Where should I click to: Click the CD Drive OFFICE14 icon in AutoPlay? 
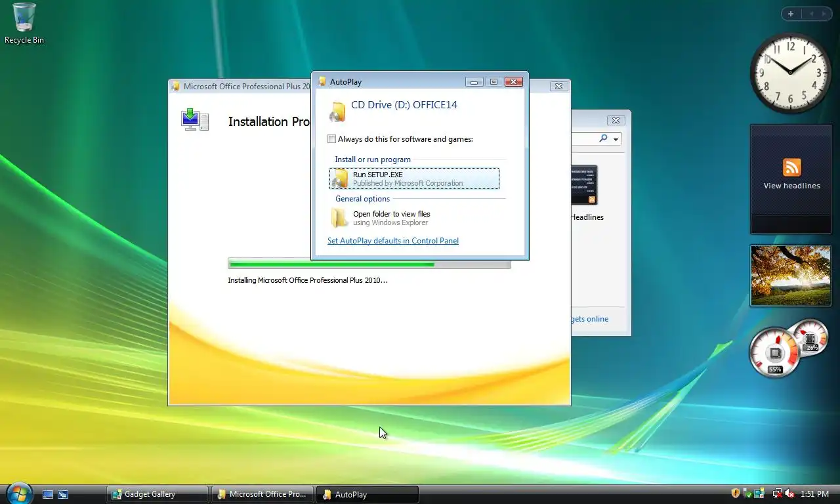(337, 112)
